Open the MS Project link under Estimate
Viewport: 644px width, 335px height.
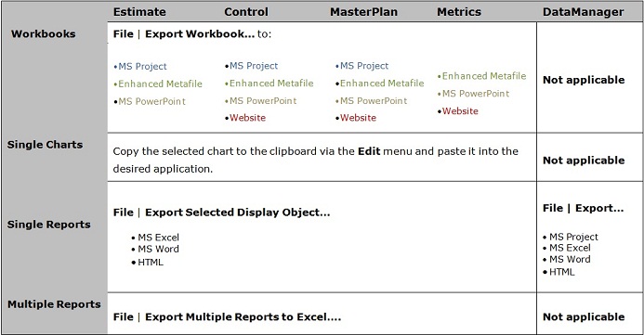(x=142, y=67)
